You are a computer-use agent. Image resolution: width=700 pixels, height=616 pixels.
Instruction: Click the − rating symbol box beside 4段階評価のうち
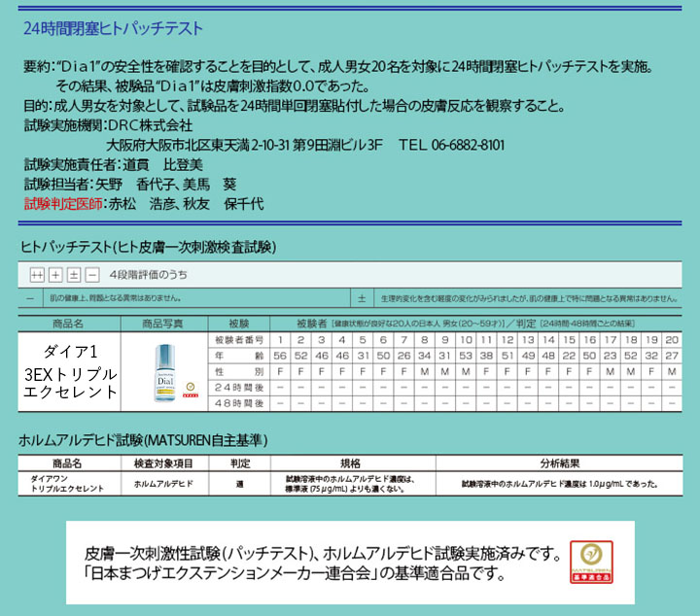[92, 275]
